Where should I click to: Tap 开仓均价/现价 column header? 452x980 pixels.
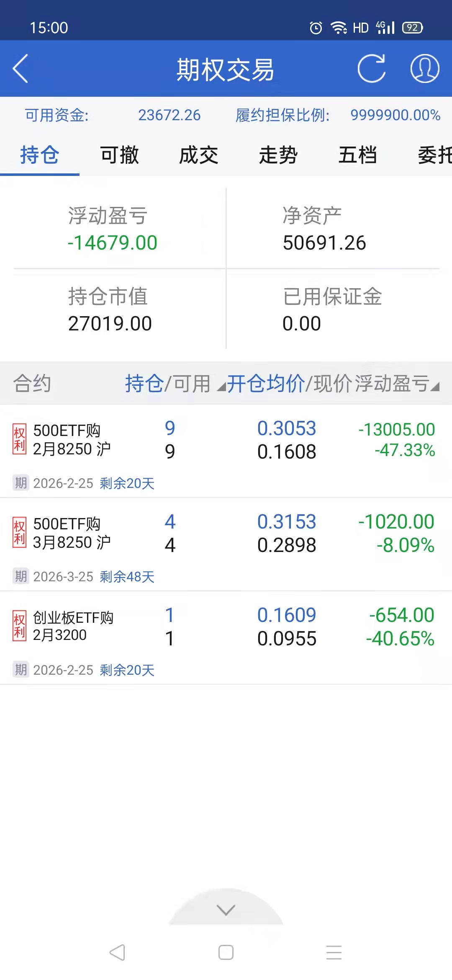click(x=290, y=383)
